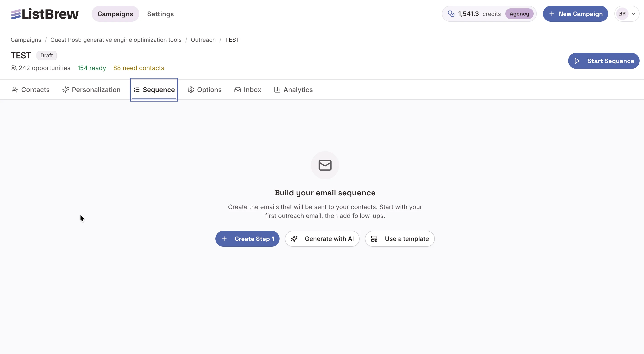Click Use a template button
Screen dimensions: 644x354
(x=400, y=239)
